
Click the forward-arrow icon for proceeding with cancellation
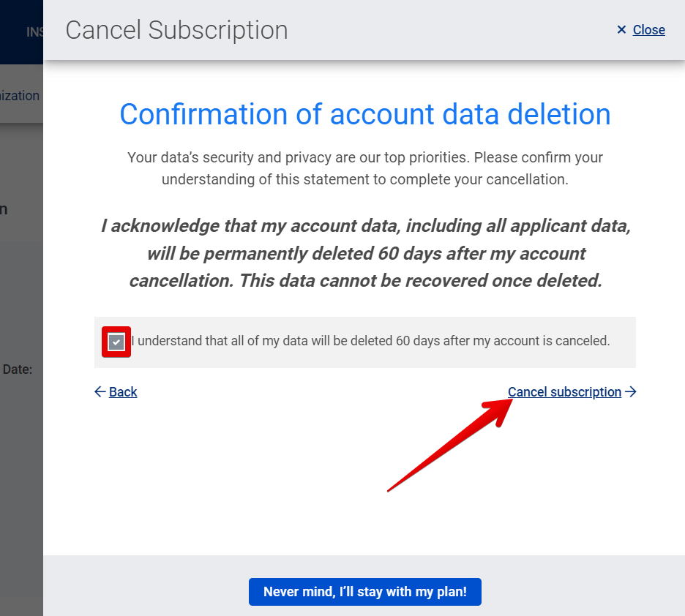click(631, 391)
